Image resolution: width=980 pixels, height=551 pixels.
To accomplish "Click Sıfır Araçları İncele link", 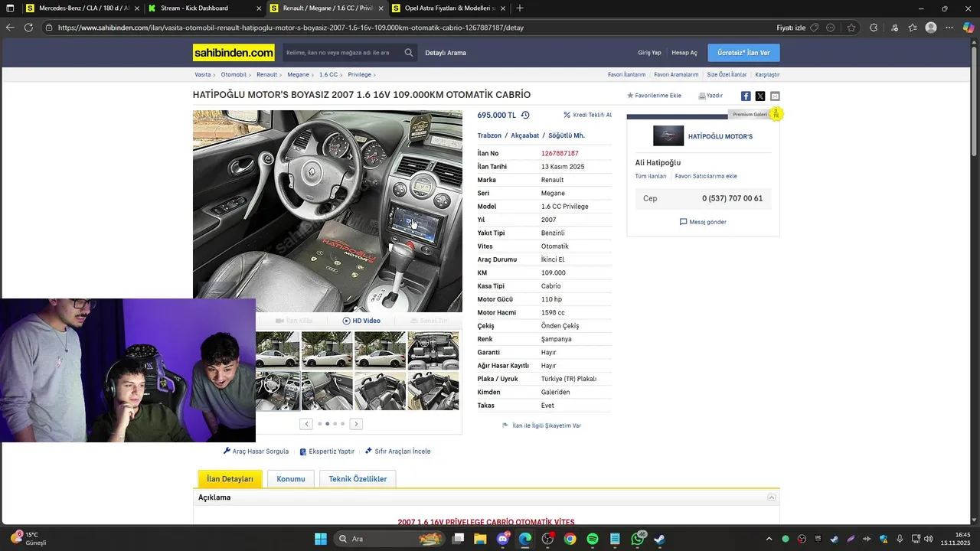I will coord(397,452).
